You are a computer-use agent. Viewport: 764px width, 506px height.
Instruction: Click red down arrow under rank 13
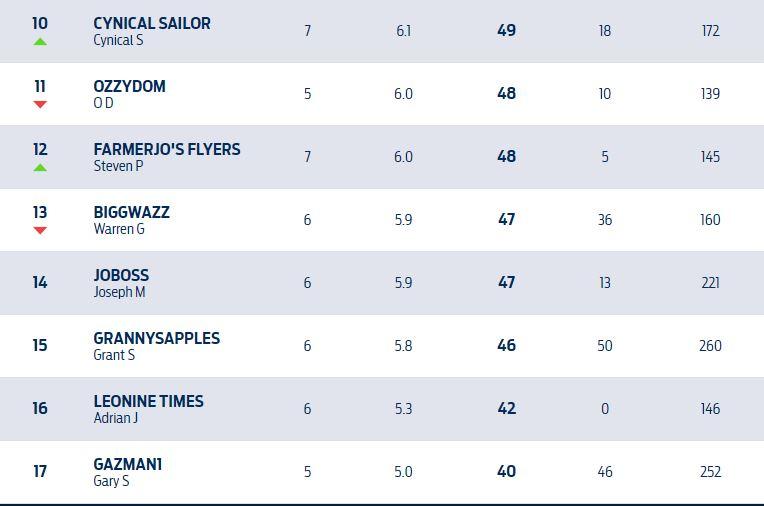pyautogui.click(x=40, y=230)
